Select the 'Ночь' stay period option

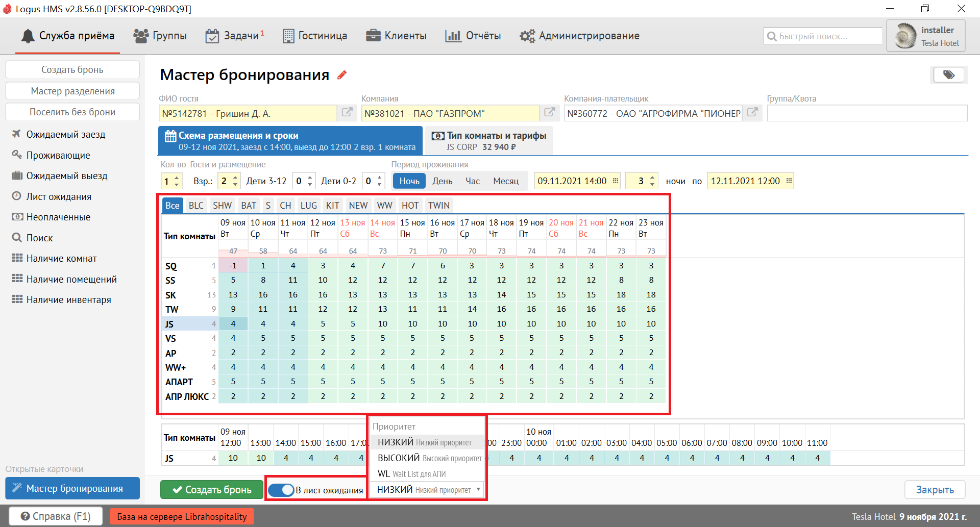(x=409, y=181)
